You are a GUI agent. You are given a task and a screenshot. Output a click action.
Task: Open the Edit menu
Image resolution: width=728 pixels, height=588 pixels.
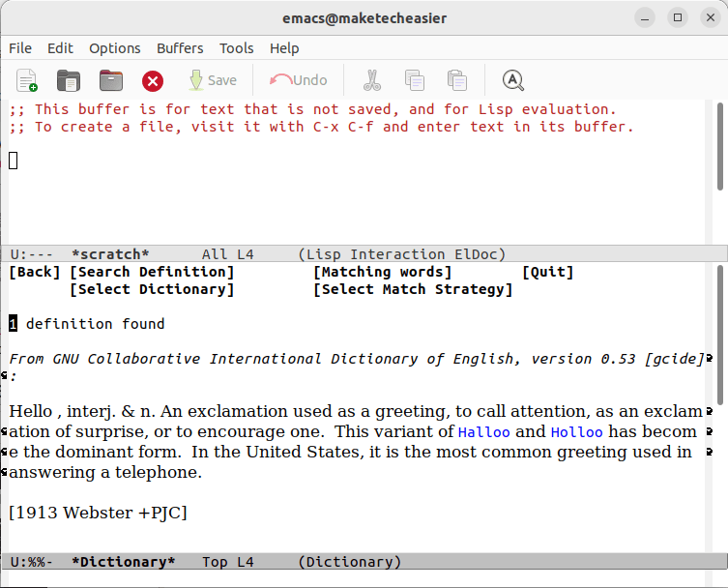(60, 48)
